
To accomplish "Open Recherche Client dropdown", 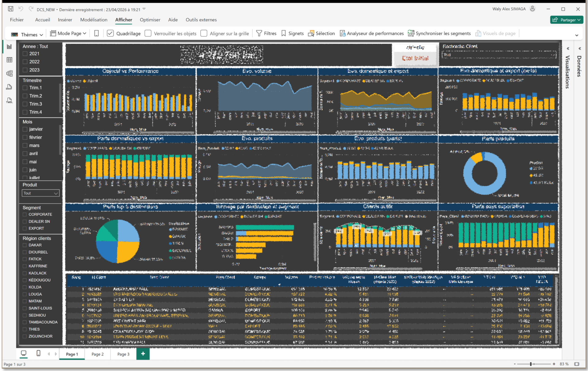I will [499, 55].
